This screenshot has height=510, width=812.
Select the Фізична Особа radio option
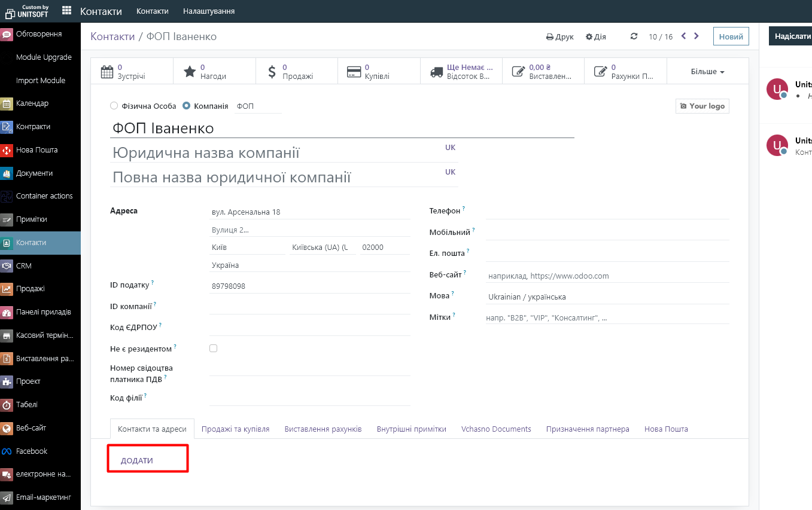click(x=114, y=106)
